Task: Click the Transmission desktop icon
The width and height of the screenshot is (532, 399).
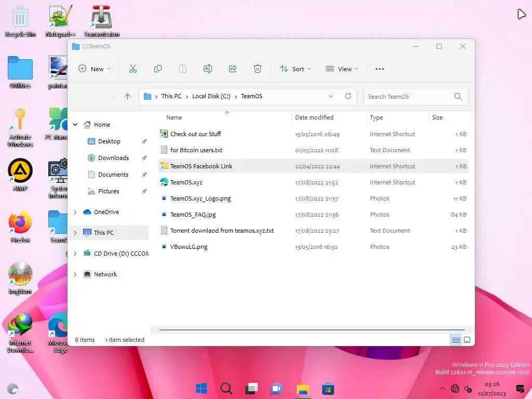Action: pyautogui.click(x=101, y=21)
